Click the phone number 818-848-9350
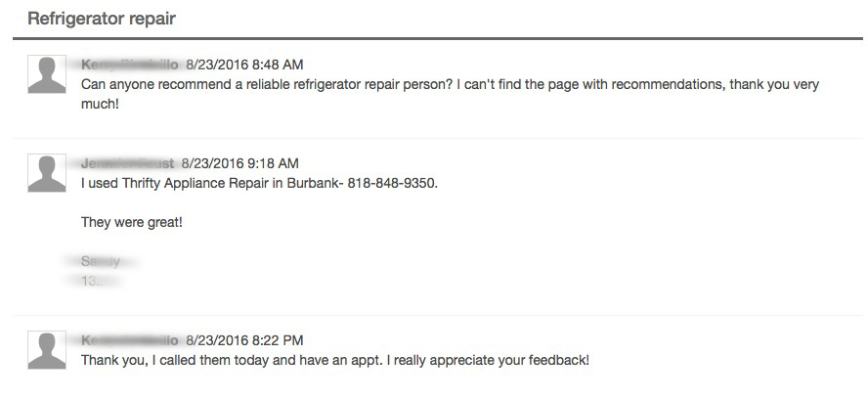The height and width of the screenshot is (400, 868). 387,183
